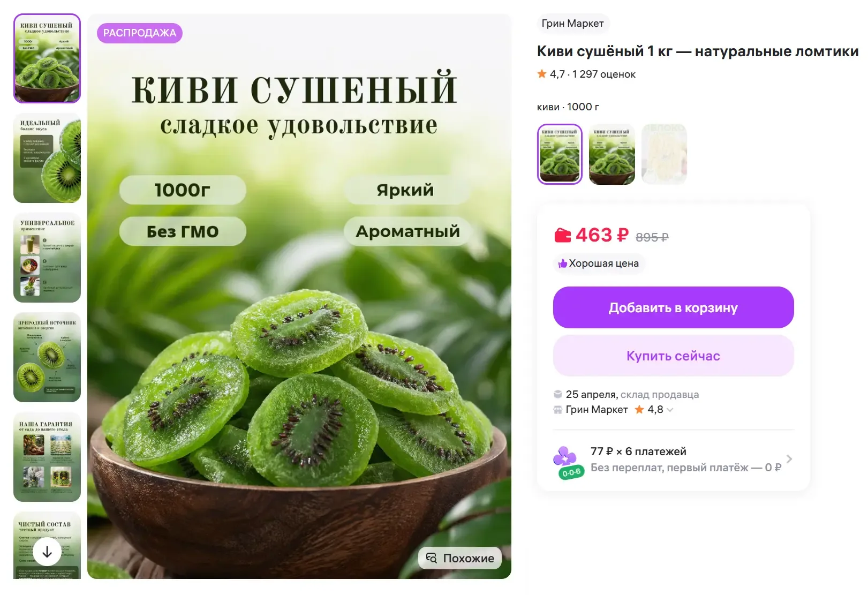Show the Универсальное применение thumbnail
Screen dimensions: 868x595
point(47,258)
